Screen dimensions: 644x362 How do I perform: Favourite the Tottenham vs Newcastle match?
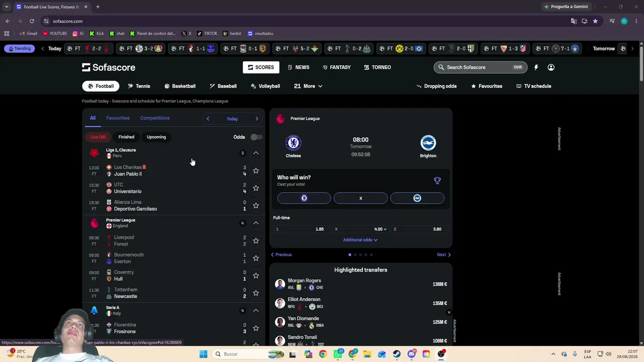[x=256, y=293]
